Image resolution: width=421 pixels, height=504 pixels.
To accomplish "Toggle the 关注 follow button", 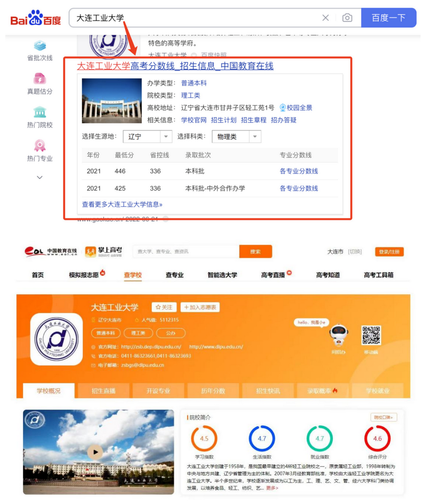I will [x=164, y=307].
